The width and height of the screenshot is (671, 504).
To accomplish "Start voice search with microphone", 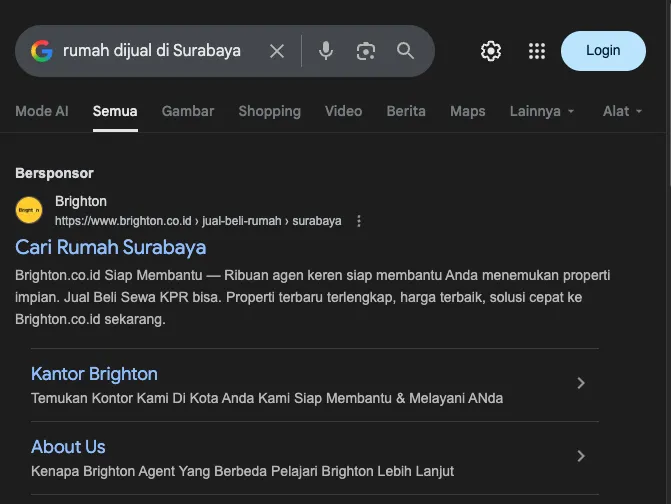I will [x=326, y=51].
